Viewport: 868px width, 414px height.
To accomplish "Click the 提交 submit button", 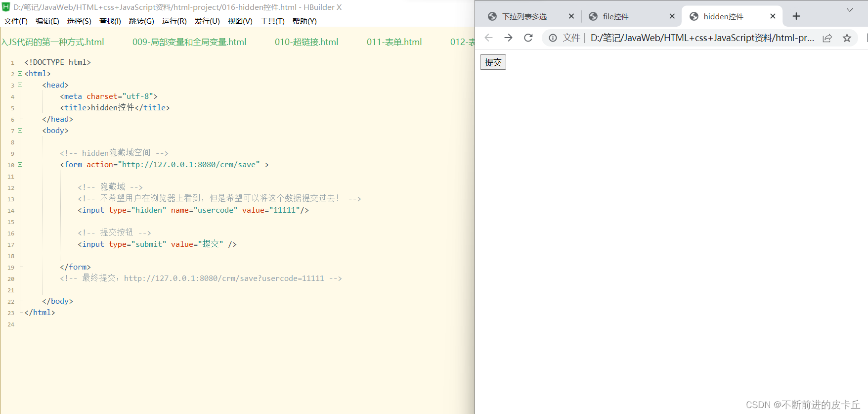I will (493, 62).
